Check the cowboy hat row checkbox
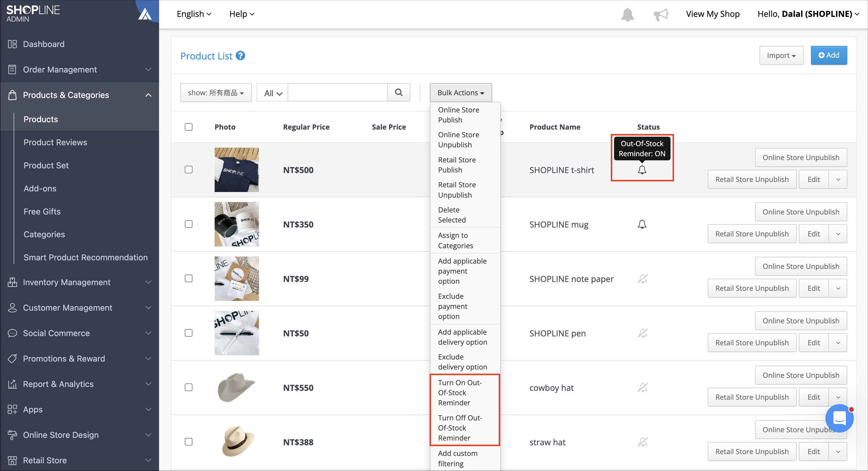Image resolution: width=868 pixels, height=471 pixels. point(189,387)
